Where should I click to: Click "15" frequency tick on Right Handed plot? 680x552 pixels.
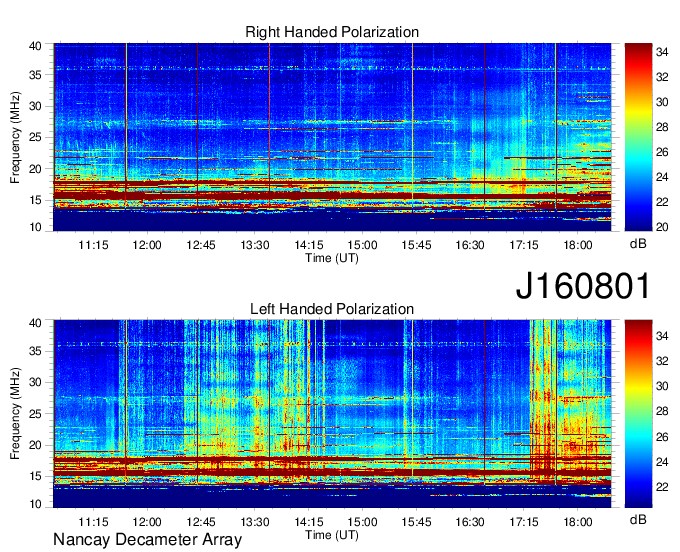(36, 200)
